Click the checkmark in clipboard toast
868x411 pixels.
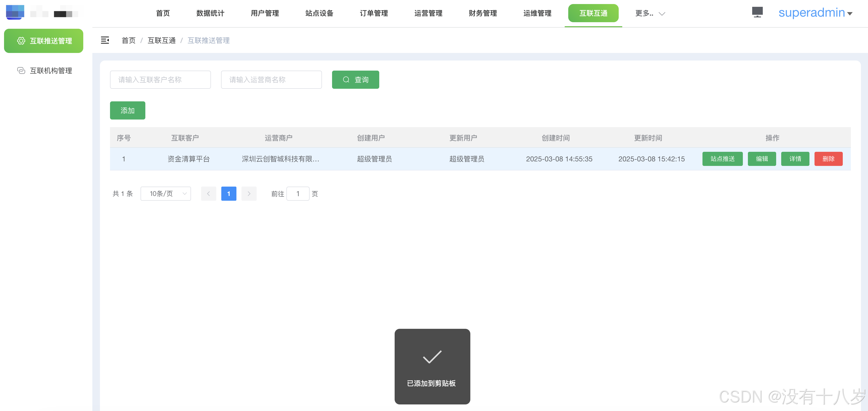tap(432, 357)
